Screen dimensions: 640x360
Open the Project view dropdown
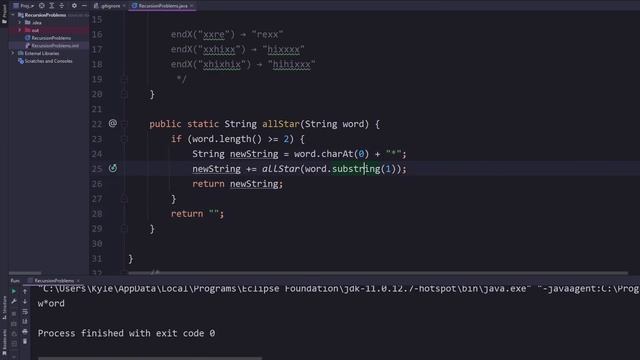[x=23, y=6]
